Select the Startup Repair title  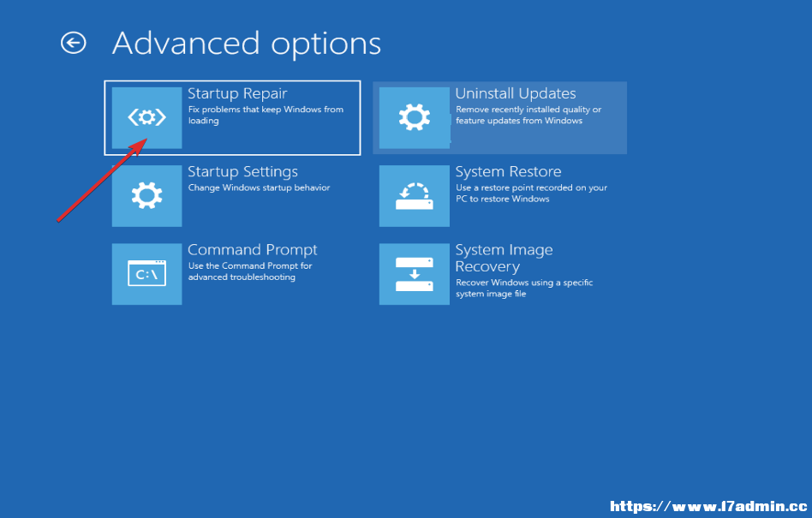click(x=237, y=93)
